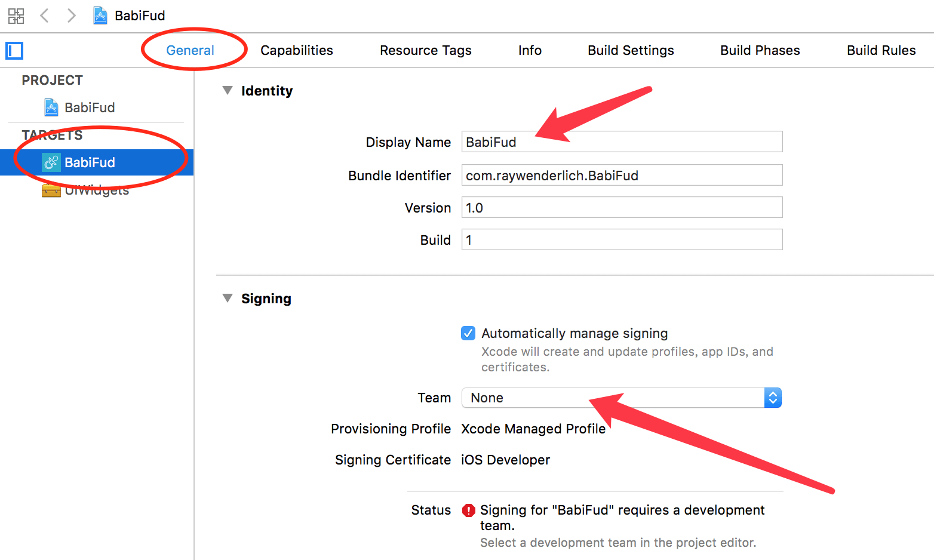Click the red signing error status icon

pos(469,510)
